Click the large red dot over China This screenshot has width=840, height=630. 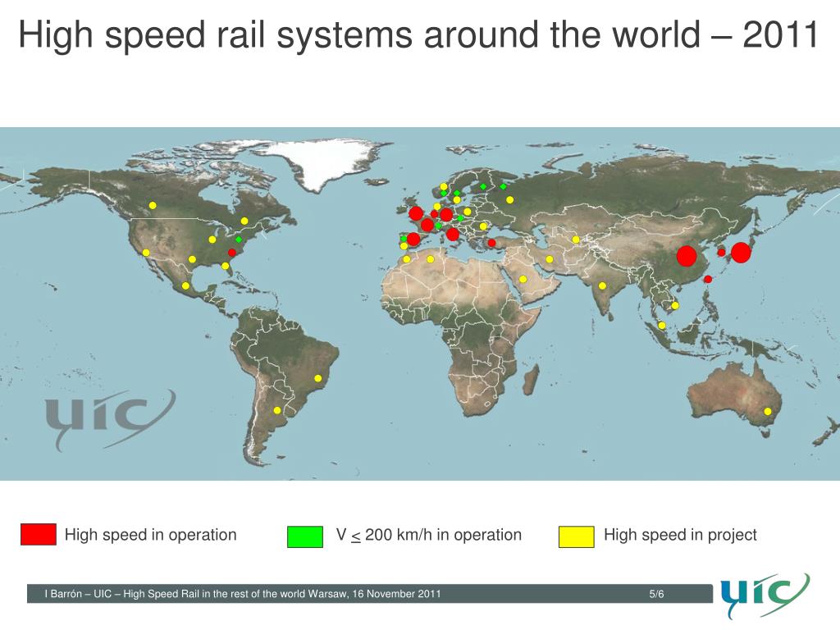(687, 256)
